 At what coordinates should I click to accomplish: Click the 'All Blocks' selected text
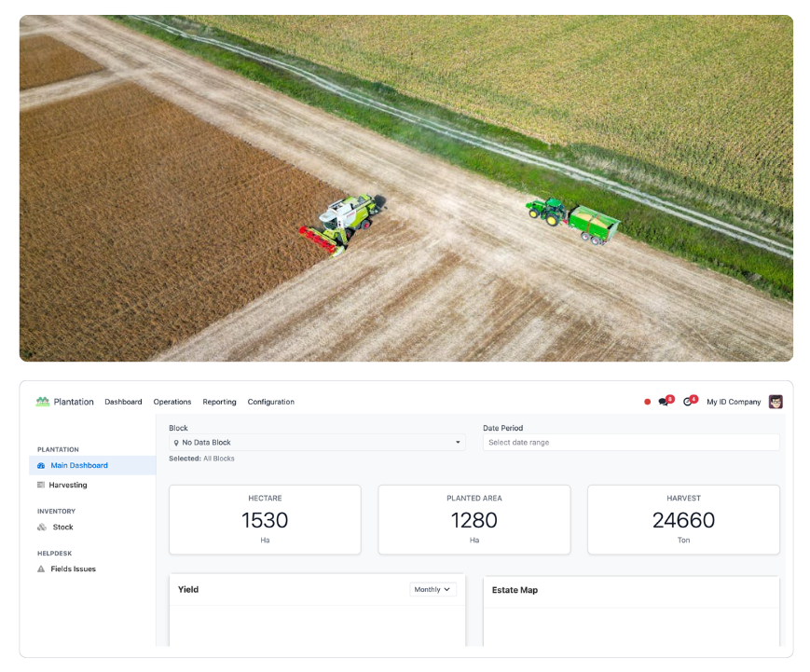click(218, 459)
